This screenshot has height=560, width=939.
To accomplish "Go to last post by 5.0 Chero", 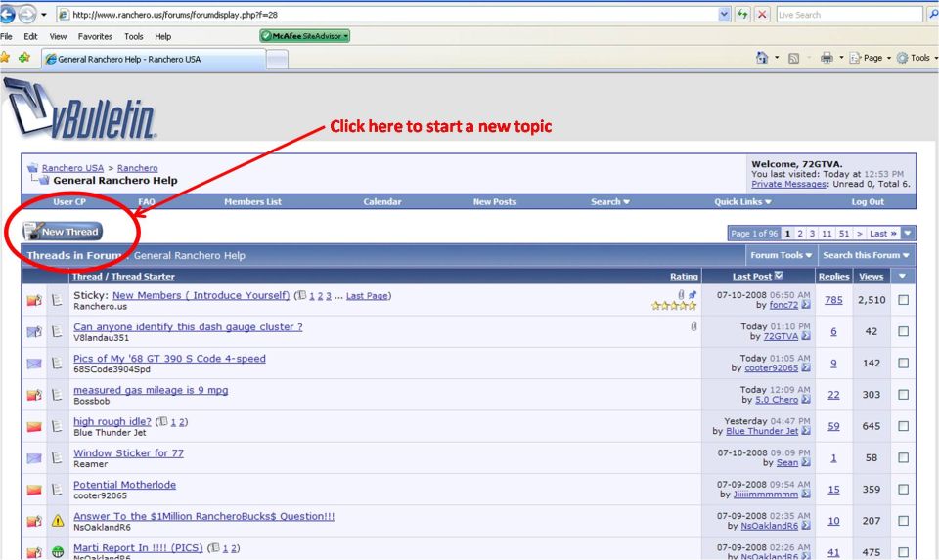I will pyautogui.click(x=806, y=400).
